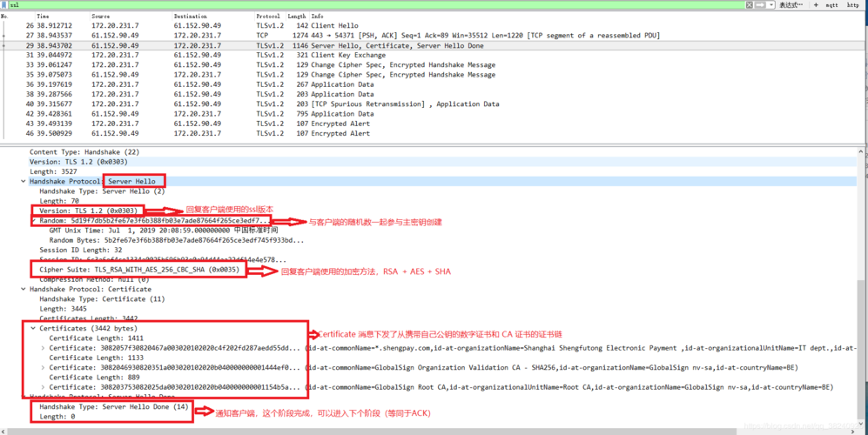Select the Random Bytes field

[176, 240]
